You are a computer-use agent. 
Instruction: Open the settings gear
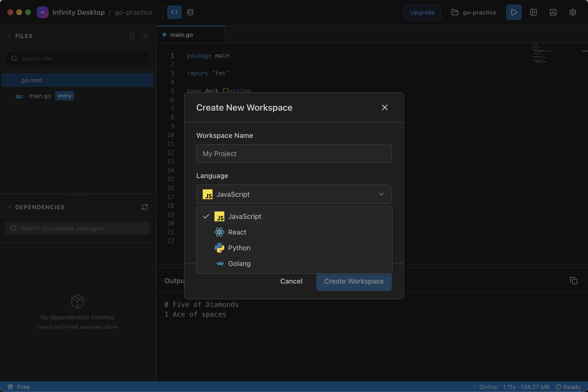coord(573,12)
